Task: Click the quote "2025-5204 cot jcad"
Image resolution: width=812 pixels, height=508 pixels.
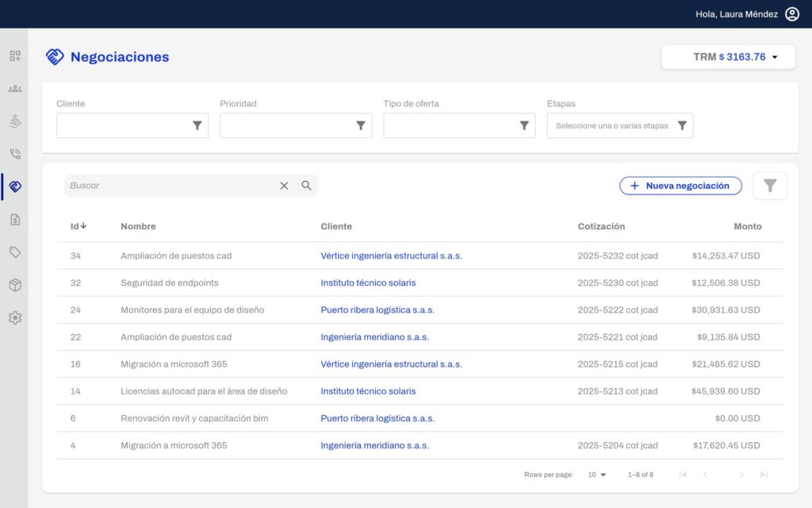Action: 618,445
